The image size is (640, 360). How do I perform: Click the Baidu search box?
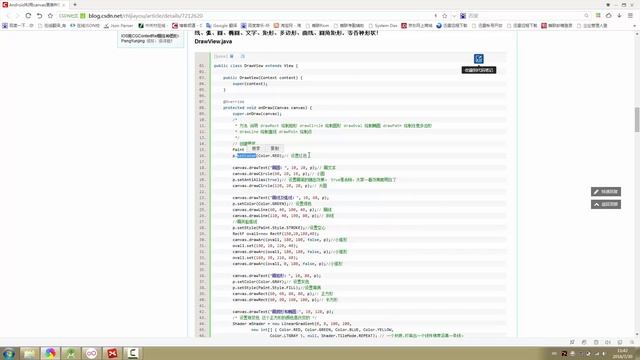pyautogui.click(x=524, y=16)
